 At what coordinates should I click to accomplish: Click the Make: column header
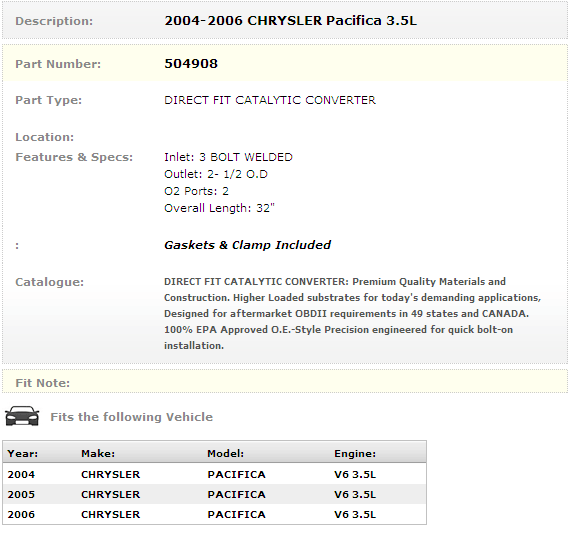click(98, 454)
